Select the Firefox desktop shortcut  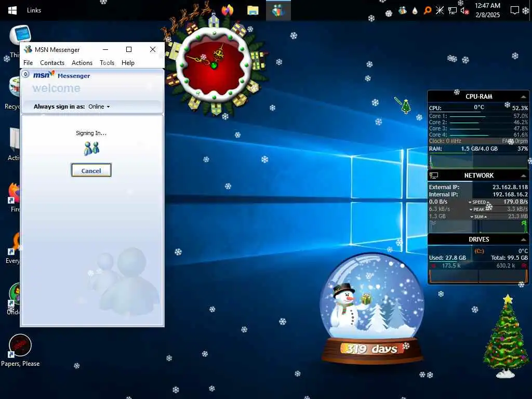click(15, 197)
